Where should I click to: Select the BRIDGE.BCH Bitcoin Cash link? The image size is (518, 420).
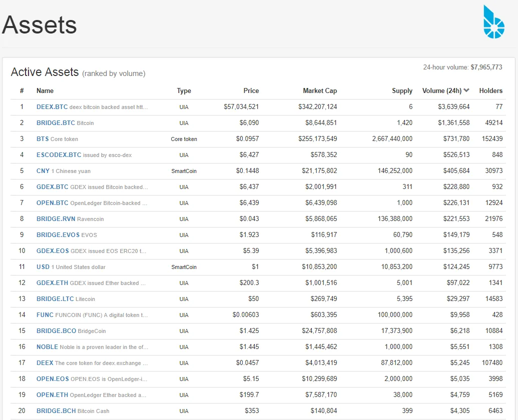[56, 411]
